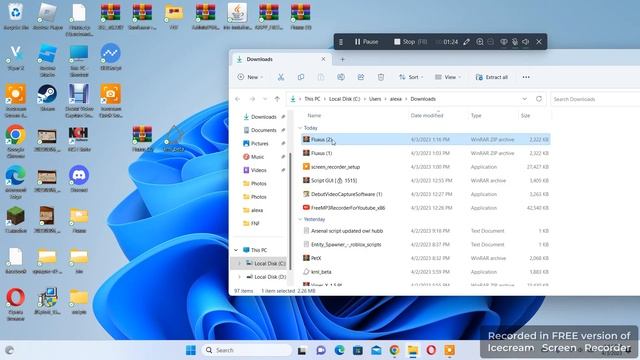This screenshot has width=640, height=360.
Task: Refresh the Downloads folder
Action: coord(539,99)
